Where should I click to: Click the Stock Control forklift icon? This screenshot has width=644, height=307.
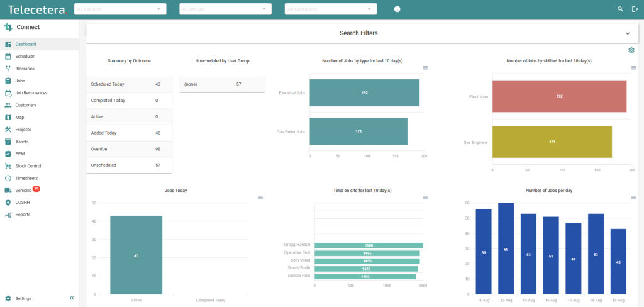(8, 166)
